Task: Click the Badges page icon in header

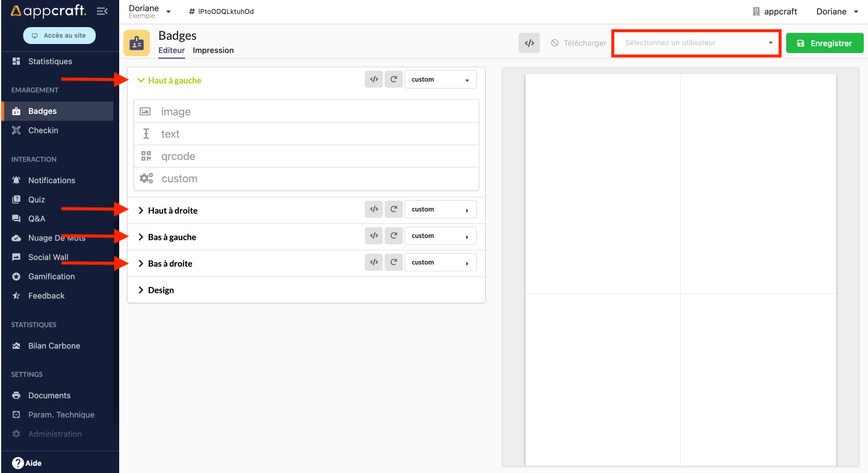Action: 137,43
